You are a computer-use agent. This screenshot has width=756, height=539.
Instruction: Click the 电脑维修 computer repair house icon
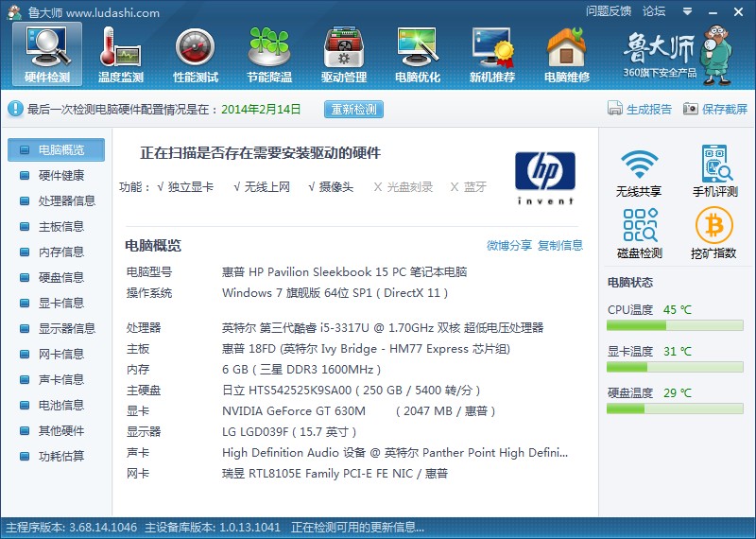(567, 53)
